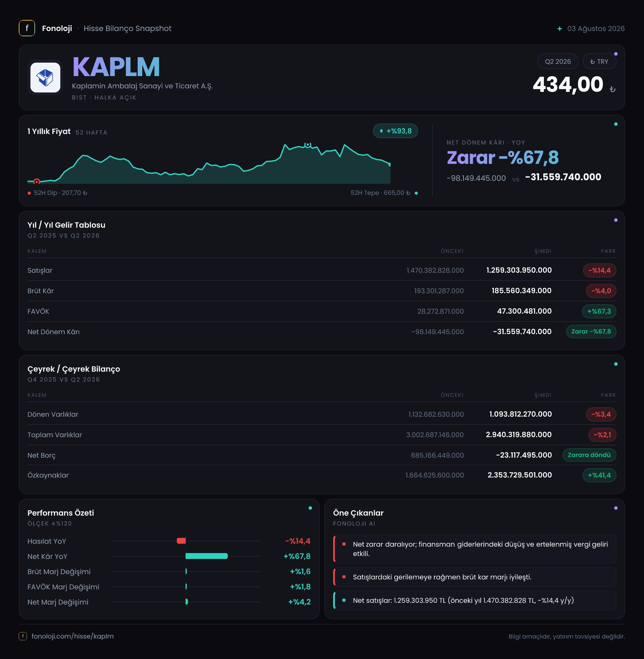Click the value 1.259.303.950.000
Image resolution: width=644 pixels, height=659 pixels.
coord(519,270)
